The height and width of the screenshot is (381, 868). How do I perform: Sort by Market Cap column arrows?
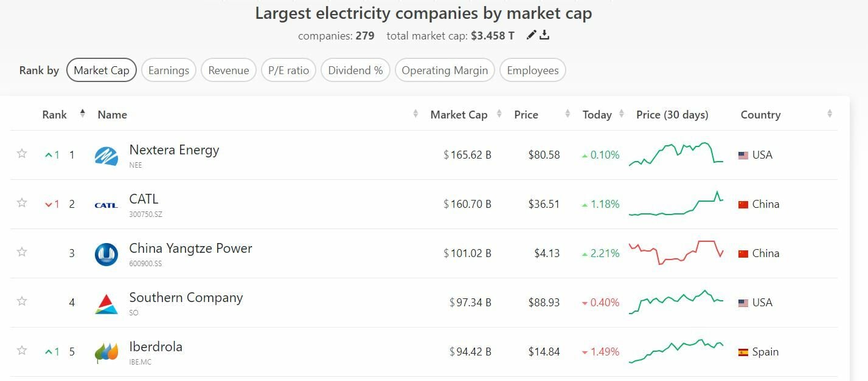[499, 114]
